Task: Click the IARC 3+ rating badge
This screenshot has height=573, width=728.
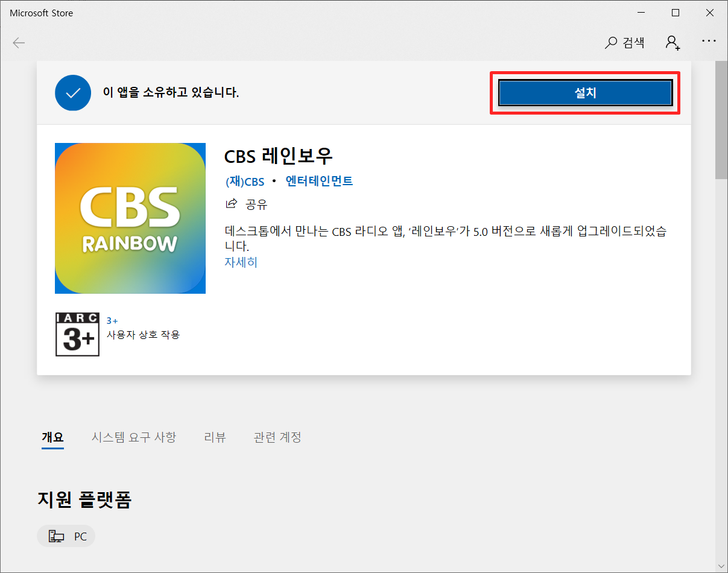Action: tap(77, 334)
